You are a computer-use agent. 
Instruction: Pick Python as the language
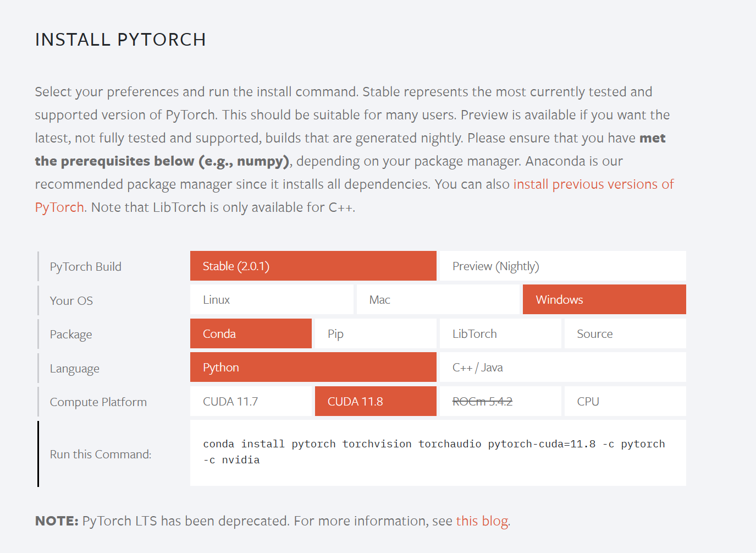pyautogui.click(x=312, y=367)
